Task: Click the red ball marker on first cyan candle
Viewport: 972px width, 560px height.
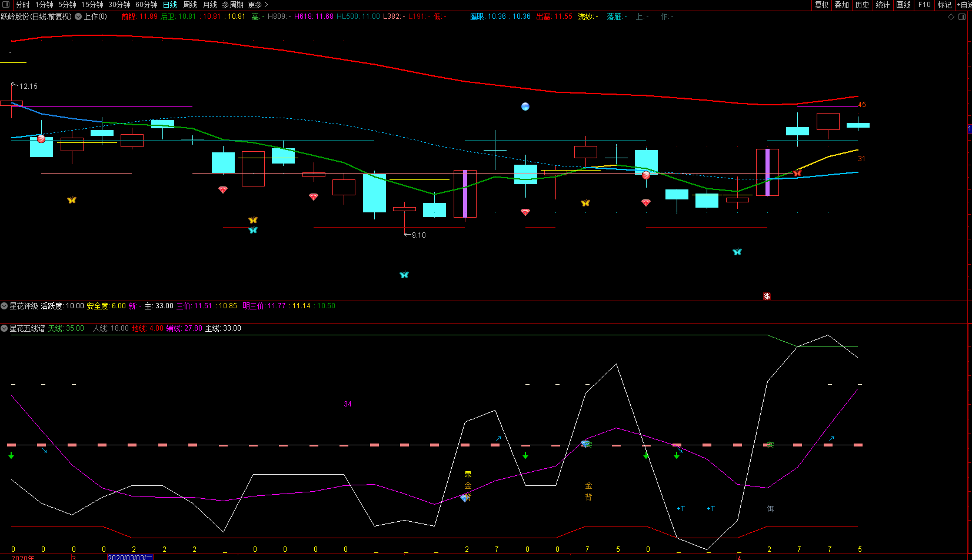Action: tap(41, 139)
